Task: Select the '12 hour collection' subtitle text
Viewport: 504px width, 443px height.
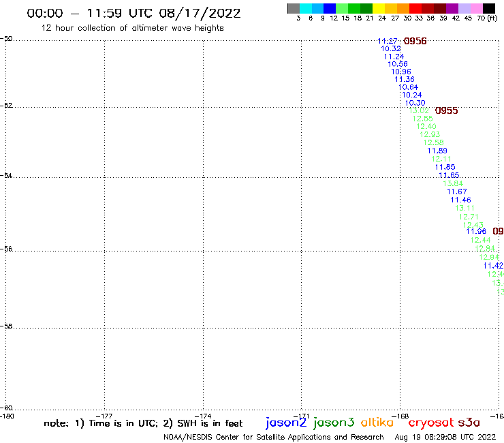Action: (x=132, y=28)
